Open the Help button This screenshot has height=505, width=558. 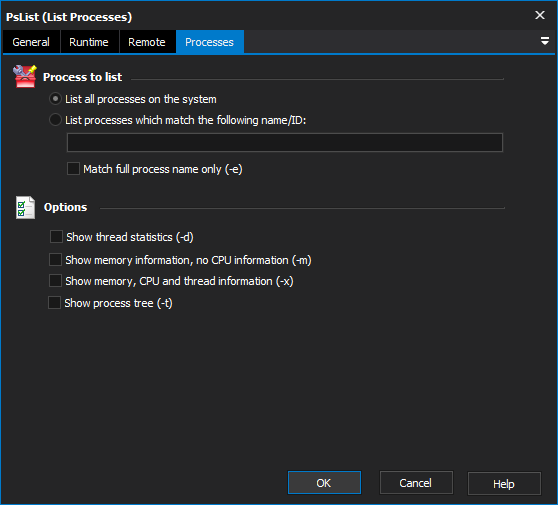click(504, 483)
